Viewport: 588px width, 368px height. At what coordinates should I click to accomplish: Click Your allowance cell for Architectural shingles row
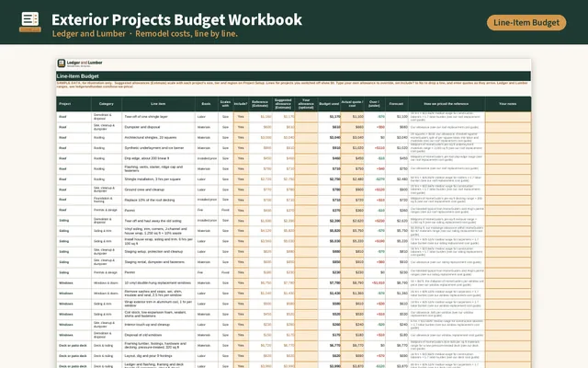(x=306, y=138)
